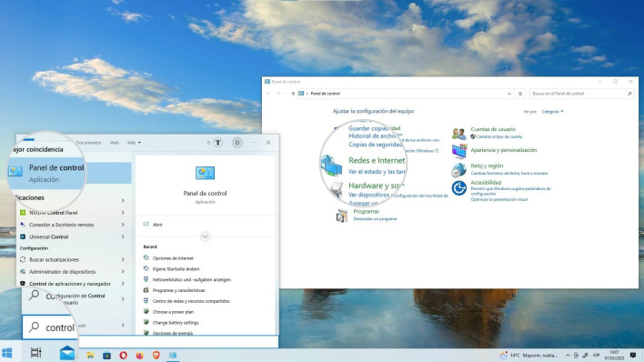This screenshot has height=362, width=644.
Task: Select Control Panel taskbar icon
Action: (x=173, y=355)
